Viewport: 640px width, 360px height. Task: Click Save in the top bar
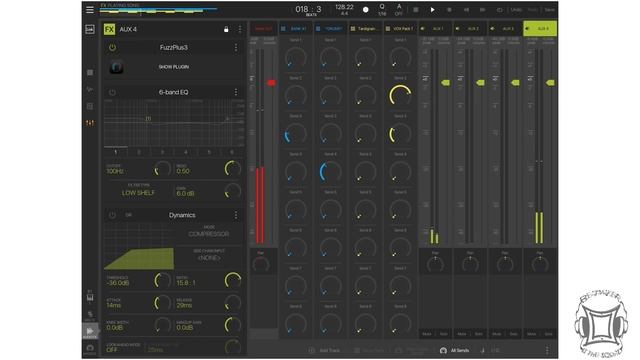tap(549, 9)
